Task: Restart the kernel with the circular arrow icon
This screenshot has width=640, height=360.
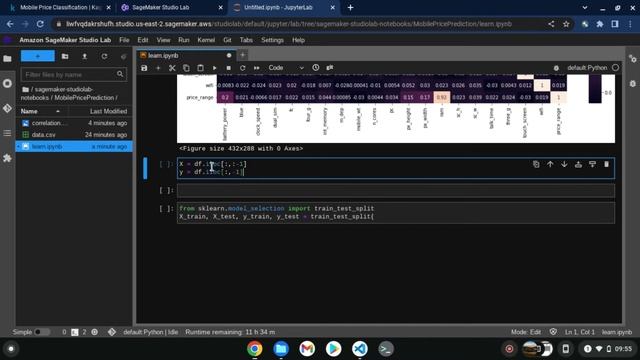Action: (x=242, y=68)
